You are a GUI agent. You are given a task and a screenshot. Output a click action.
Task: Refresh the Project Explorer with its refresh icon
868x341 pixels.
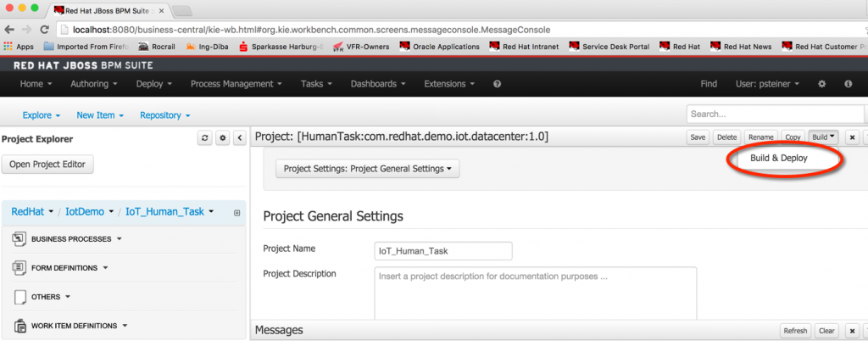[x=205, y=138]
